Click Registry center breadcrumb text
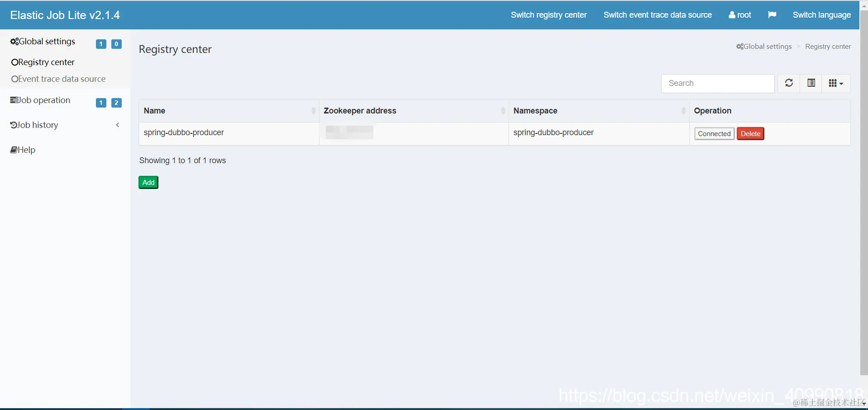This screenshot has height=410, width=868. tap(828, 47)
